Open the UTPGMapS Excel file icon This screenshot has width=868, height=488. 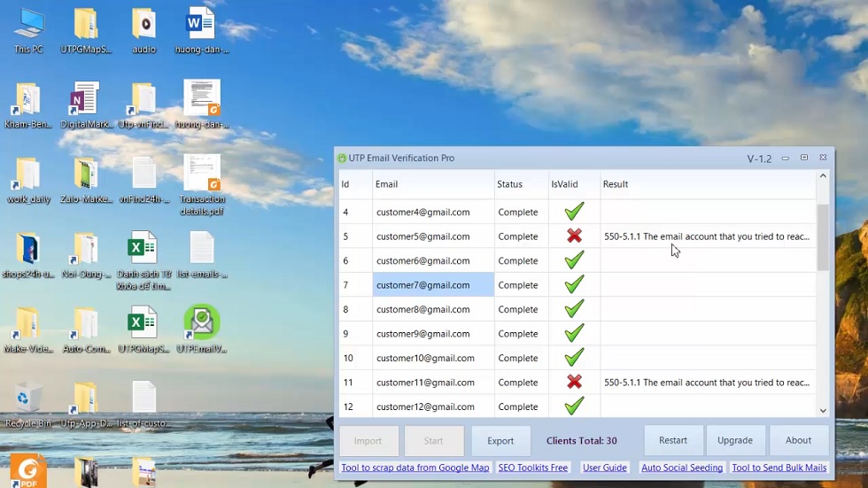point(143,324)
